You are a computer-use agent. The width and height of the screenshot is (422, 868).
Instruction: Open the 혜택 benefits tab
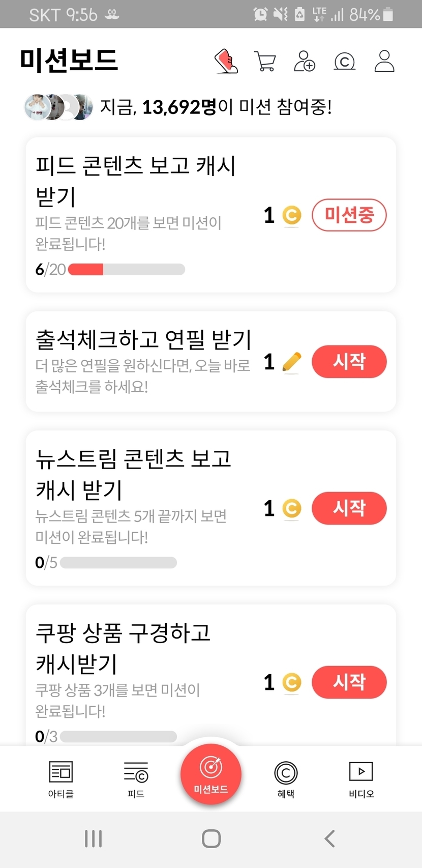pyautogui.click(x=286, y=778)
